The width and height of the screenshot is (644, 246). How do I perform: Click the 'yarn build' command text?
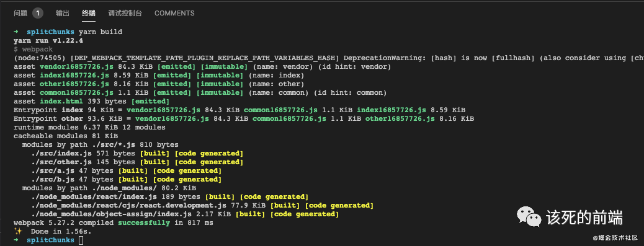tap(101, 32)
